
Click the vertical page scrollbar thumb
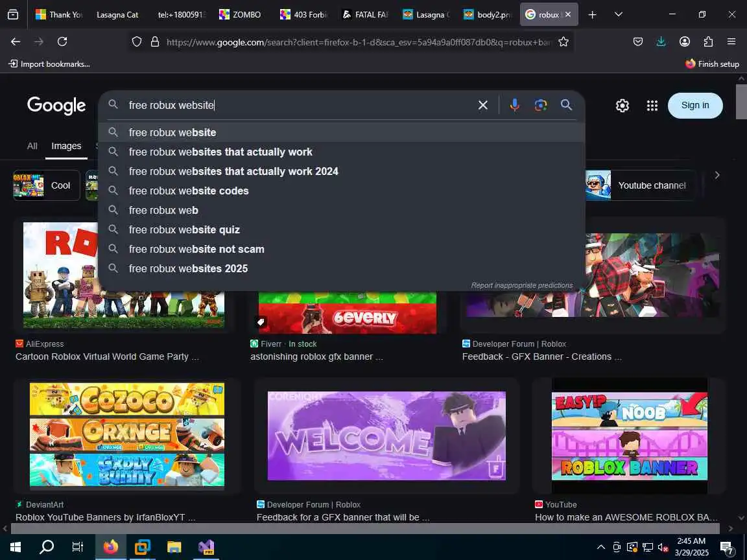pos(741,101)
